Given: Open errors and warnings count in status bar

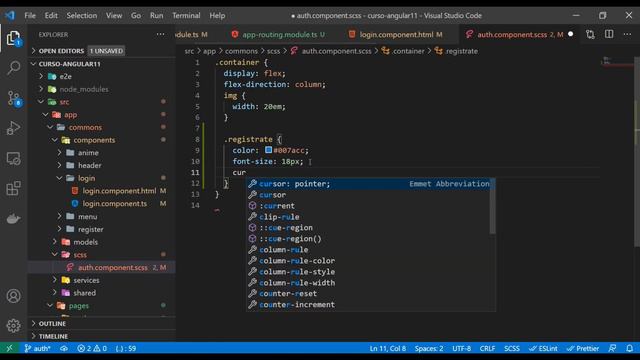Looking at the screenshot, I should 92,348.
